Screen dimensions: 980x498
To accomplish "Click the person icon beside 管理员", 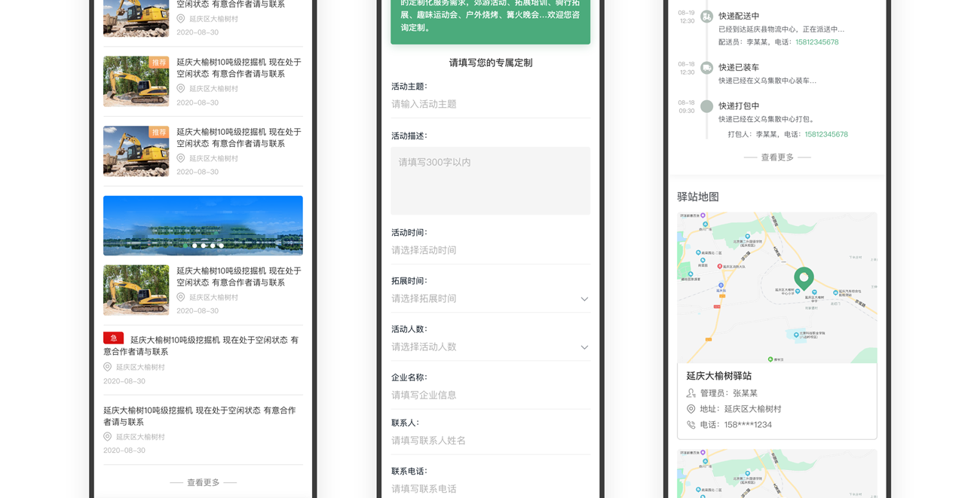I will [x=691, y=393].
